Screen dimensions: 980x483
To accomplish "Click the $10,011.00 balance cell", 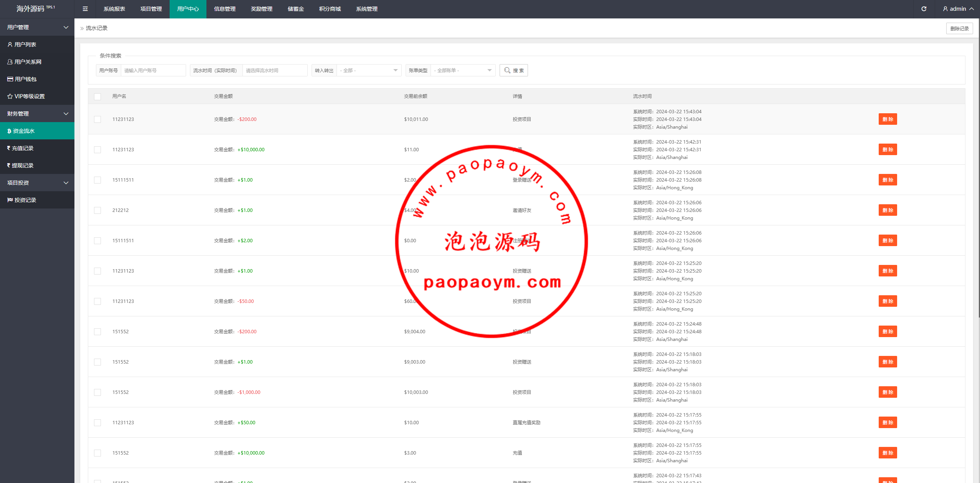I will [x=416, y=119].
